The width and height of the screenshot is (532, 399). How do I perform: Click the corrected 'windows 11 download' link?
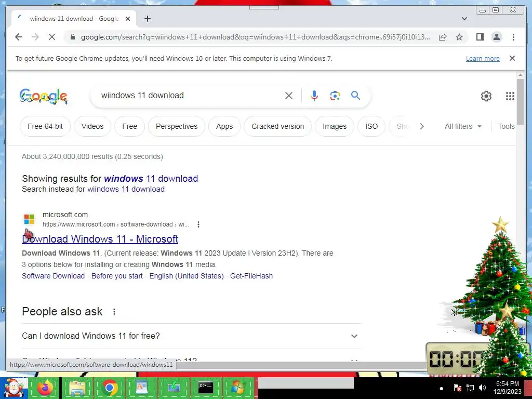[x=151, y=179]
